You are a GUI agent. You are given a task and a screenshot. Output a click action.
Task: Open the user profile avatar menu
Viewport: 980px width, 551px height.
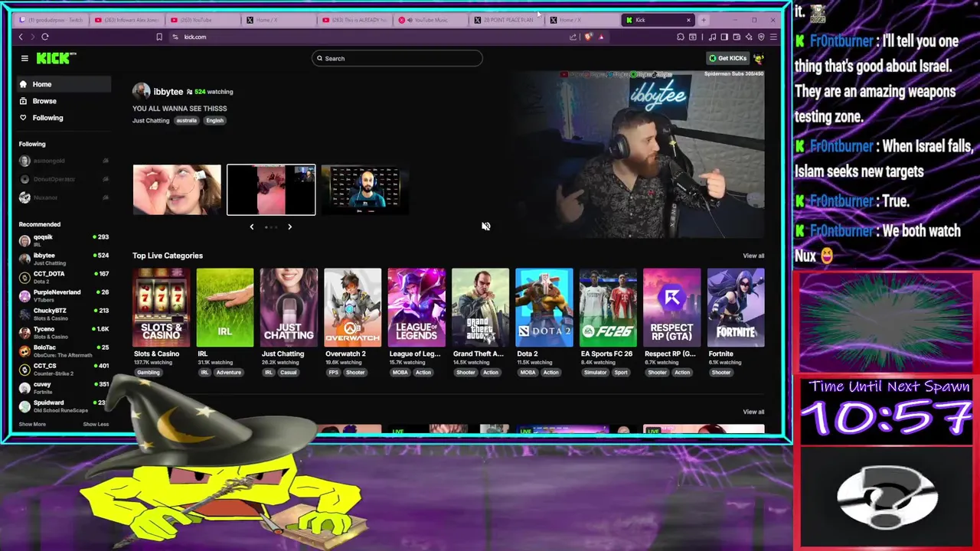point(759,58)
